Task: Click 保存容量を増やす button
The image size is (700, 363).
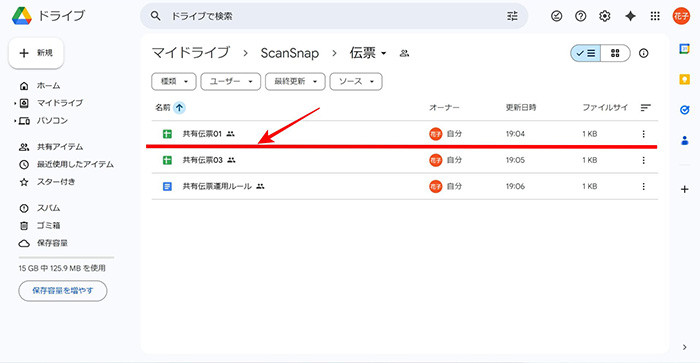Action: point(62,291)
